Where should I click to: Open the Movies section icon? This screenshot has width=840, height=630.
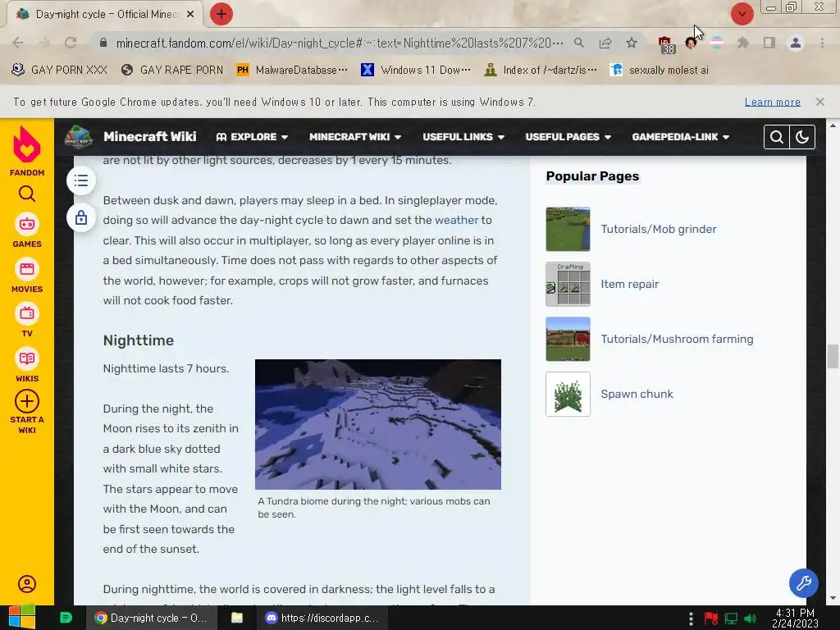tap(27, 269)
